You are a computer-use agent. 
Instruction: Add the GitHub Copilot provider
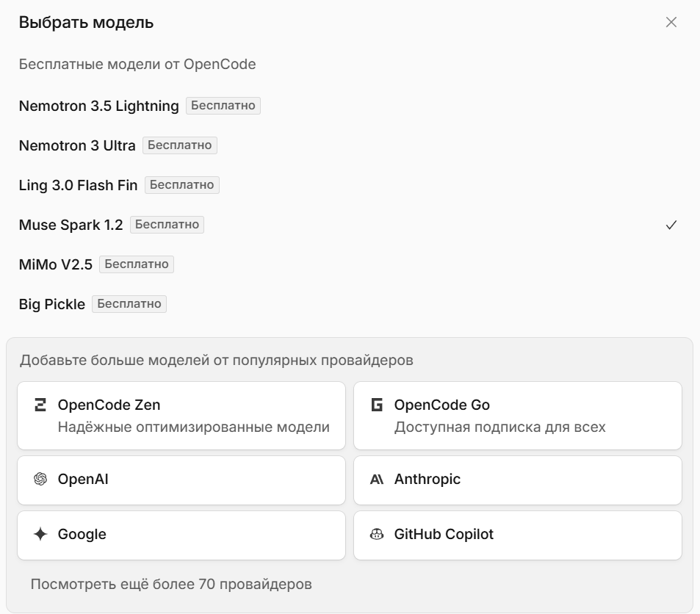pos(518,535)
